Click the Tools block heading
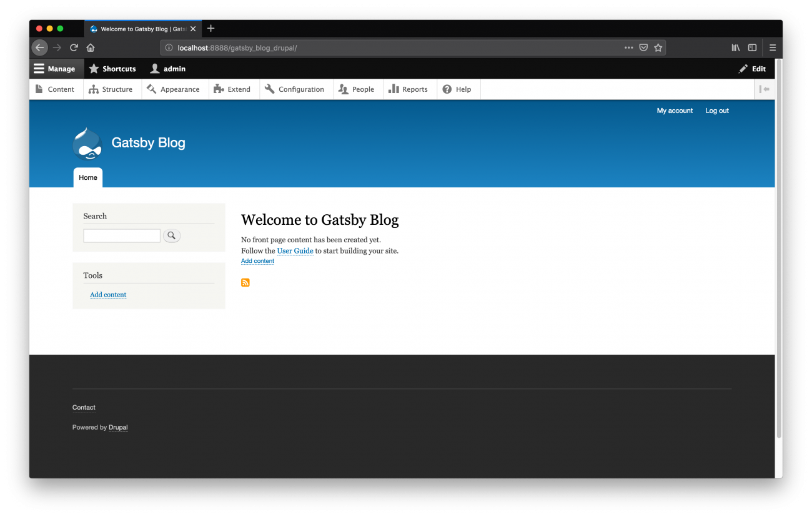 click(x=92, y=275)
